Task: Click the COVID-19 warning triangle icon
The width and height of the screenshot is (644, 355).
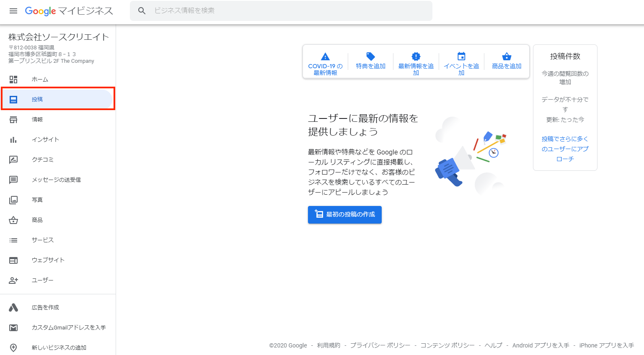Action: tap(325, 57)
